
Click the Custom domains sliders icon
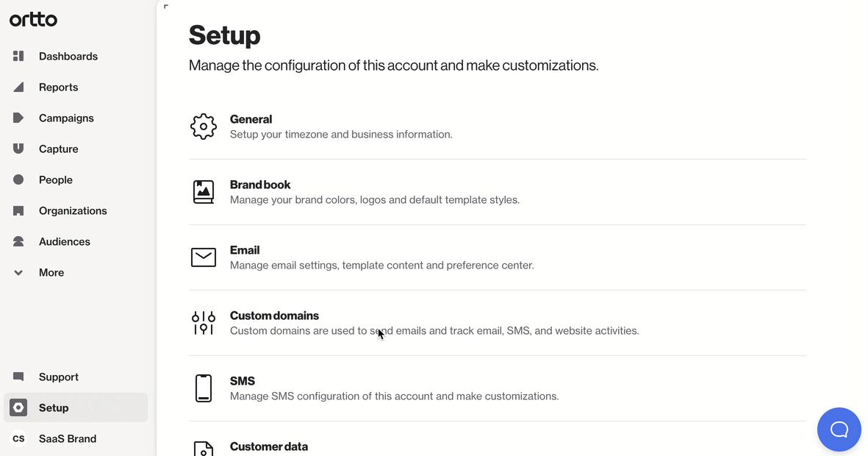click(204, 323)
